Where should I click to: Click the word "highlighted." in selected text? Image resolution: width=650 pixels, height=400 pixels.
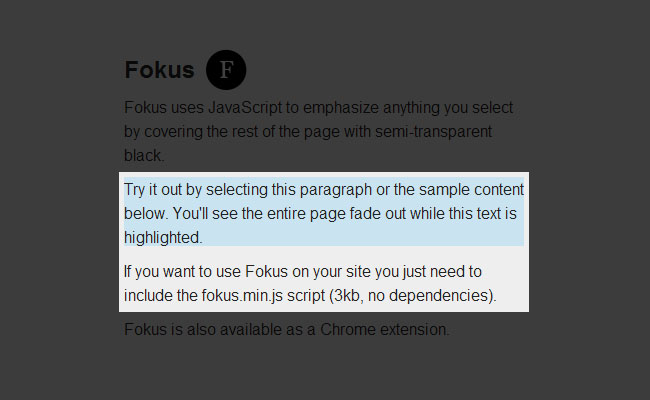pos(163,238)
